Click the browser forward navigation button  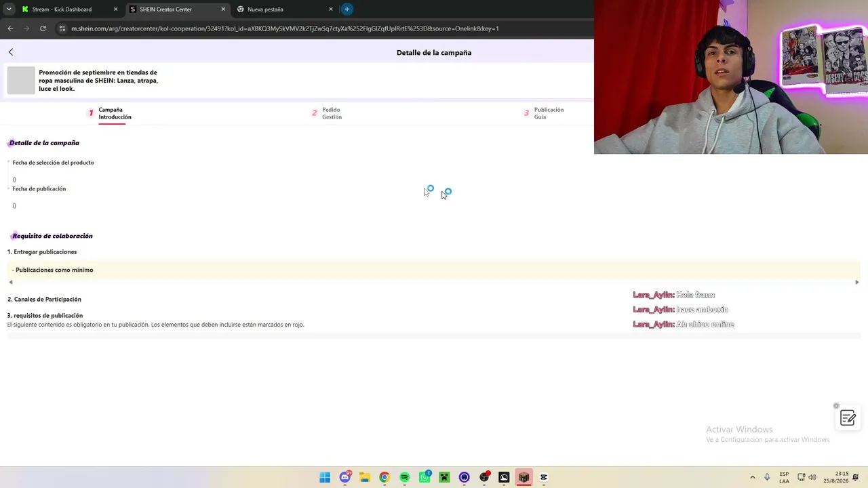coord(26,28)
